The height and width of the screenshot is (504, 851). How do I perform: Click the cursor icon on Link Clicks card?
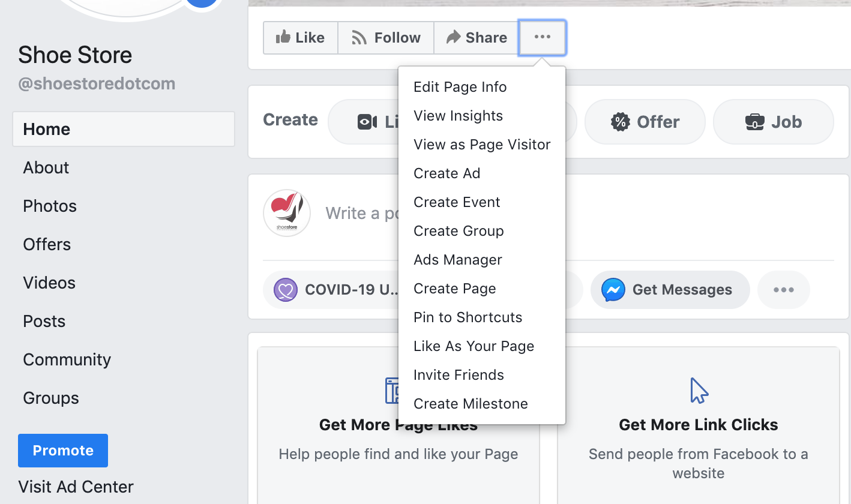(x=699, y=391)
